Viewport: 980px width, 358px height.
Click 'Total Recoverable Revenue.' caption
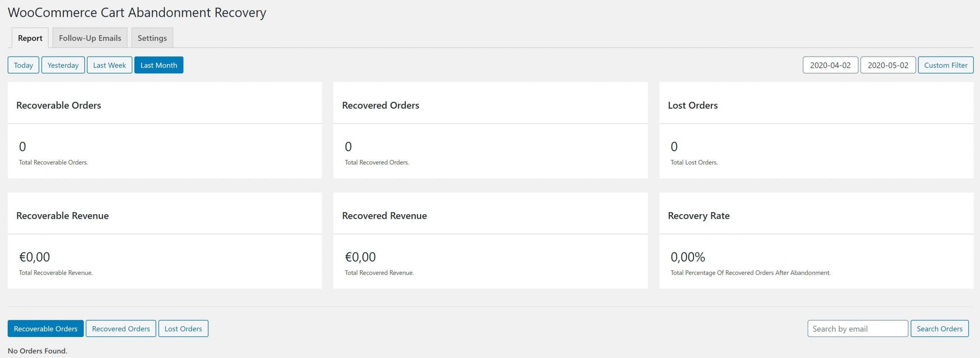point(56,273)
